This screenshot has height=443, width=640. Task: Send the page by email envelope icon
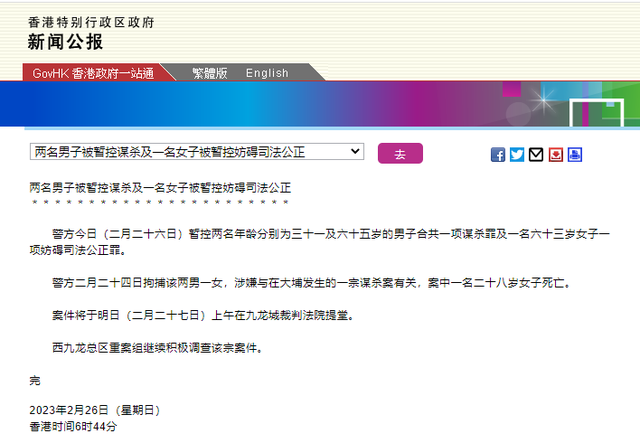point(536,155)
